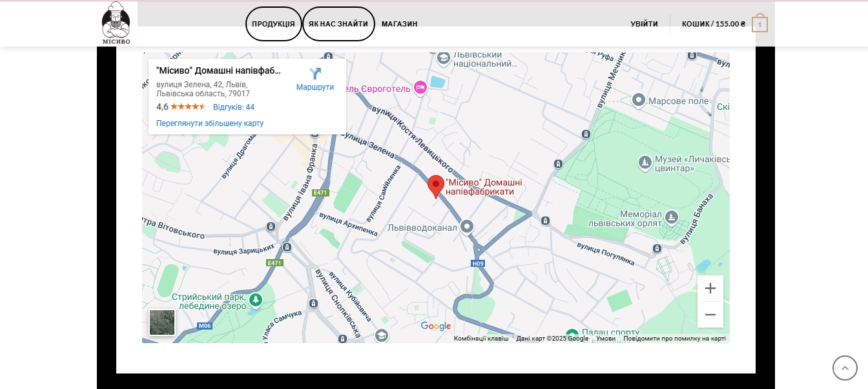Viewport: 868px width, 389px height.
Task: Click the Маршрути directions icon
Action: point(315,74)
